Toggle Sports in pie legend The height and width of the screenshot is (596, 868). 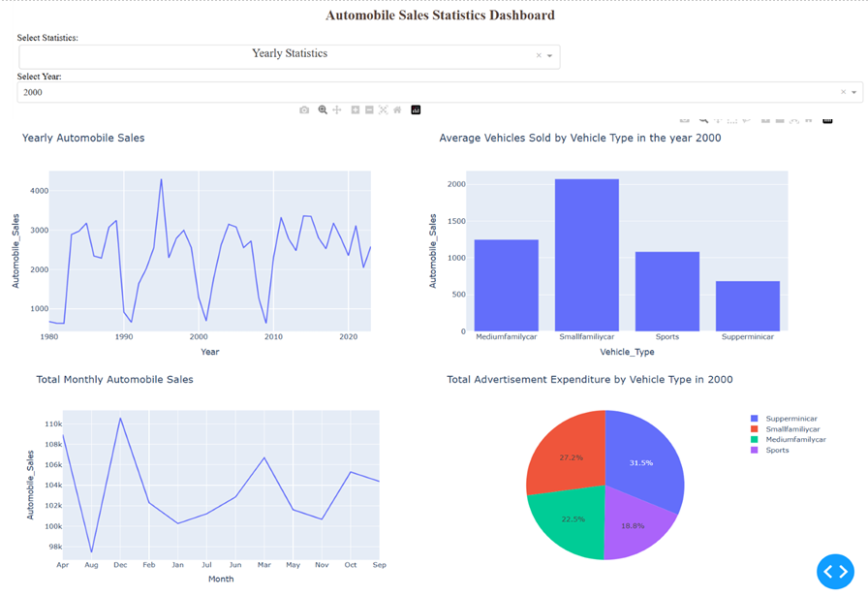(x=777, y=451)
